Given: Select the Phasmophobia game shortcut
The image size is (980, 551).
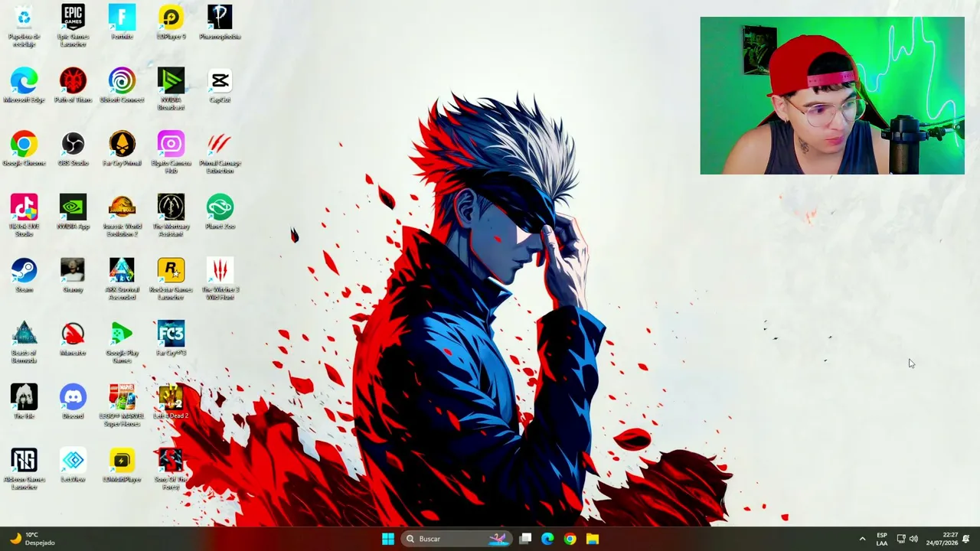Looking at the screenshot, I should pyautogui.click(x=220, y=22).
